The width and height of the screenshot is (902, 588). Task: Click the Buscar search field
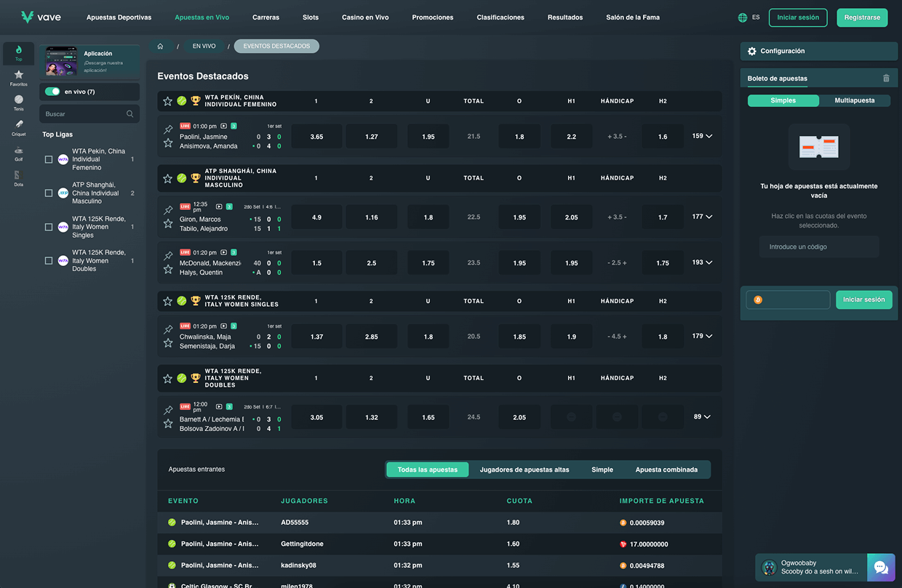click(x=84, y=114)
